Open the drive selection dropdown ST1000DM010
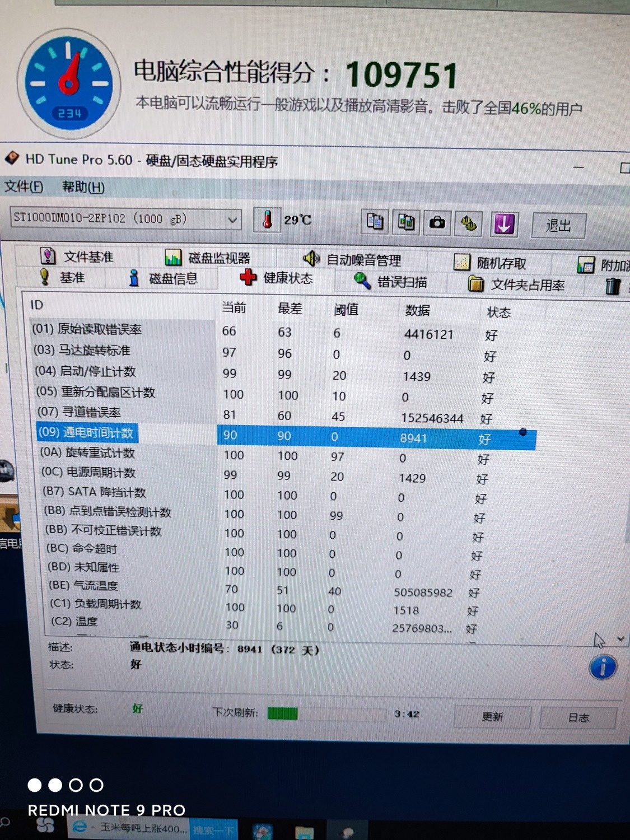 point(125,218)
